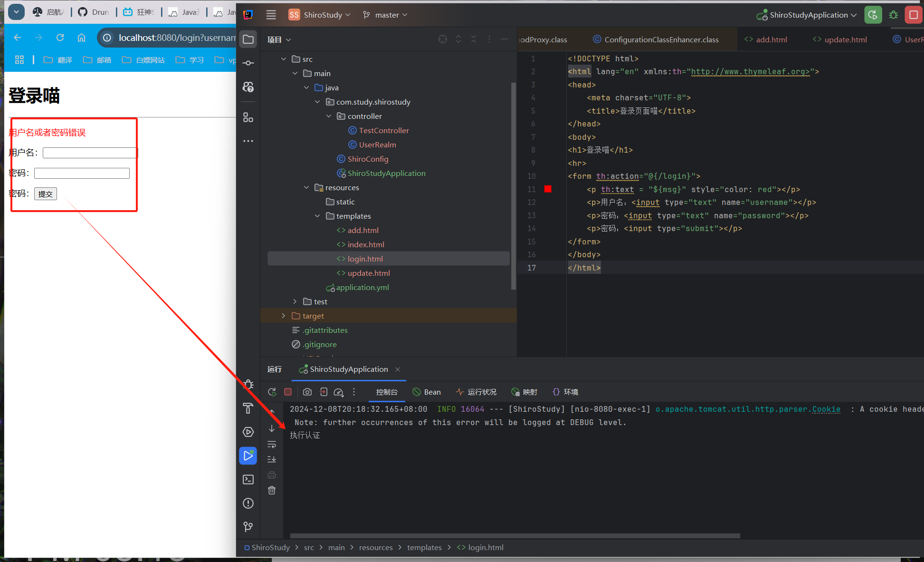Select the Bean tab
Viewport: 924px width, 562px height.
[427, 392]
